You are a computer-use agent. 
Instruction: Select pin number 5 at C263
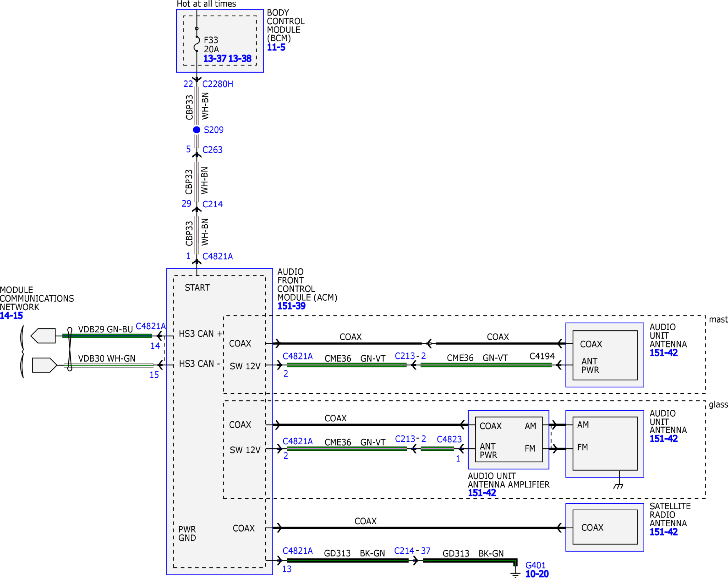tap(188, 149)
